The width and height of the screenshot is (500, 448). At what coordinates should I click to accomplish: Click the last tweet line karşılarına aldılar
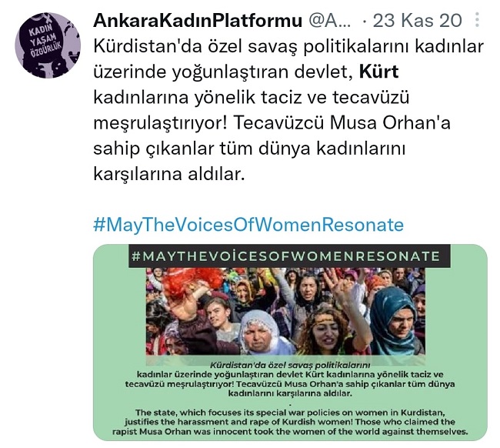[x=169, y=174]
